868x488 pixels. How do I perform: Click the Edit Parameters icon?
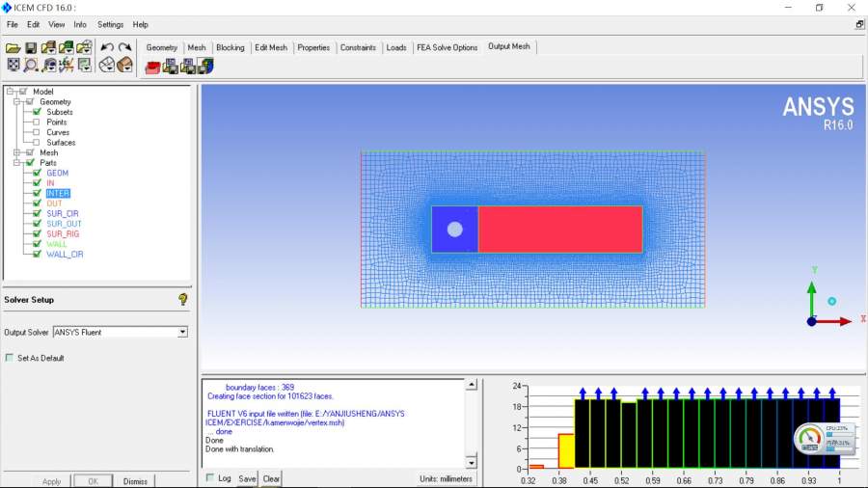point(188,67)
